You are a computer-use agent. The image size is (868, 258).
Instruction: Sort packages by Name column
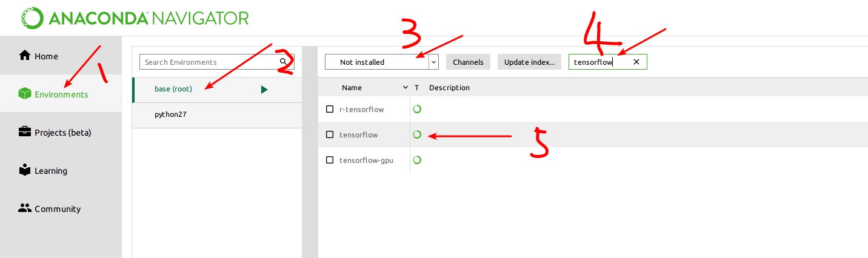click(352, 87)
